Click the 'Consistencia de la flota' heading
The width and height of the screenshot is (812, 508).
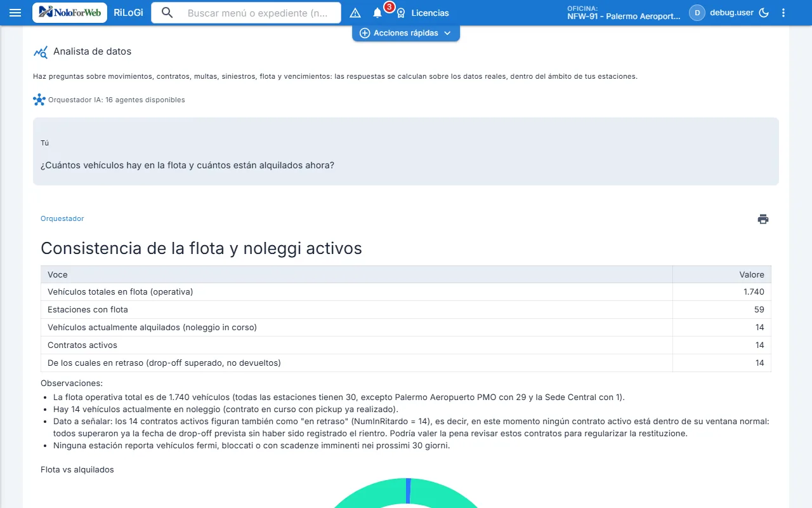pyautogui.click(x=201, y=248)
